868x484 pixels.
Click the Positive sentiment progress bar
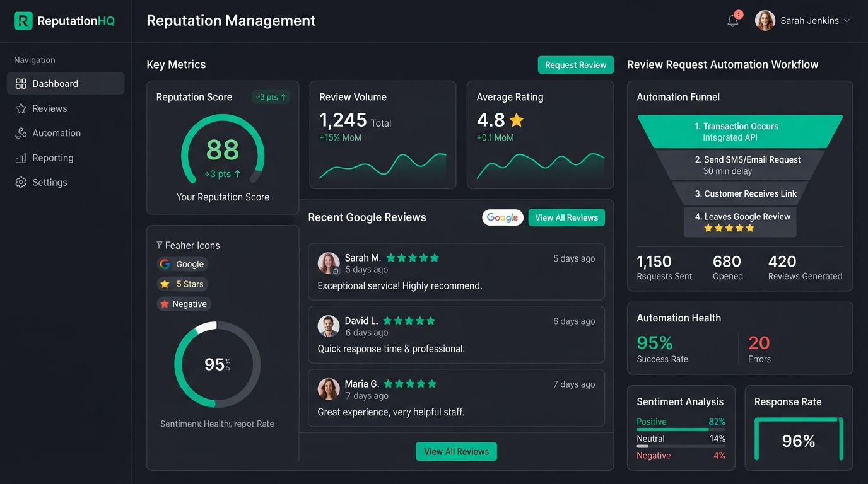pyautogui.click(x=681, y=430)
